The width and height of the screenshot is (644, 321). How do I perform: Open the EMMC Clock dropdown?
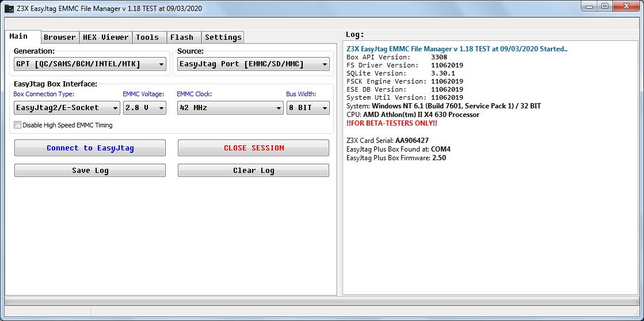pyautogui.click(x=230, y=108)
